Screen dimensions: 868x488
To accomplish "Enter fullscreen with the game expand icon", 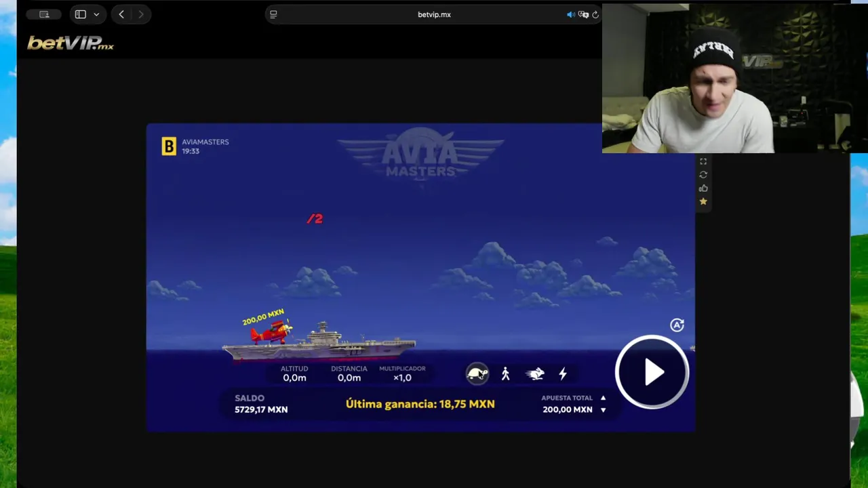I will 703,161.
